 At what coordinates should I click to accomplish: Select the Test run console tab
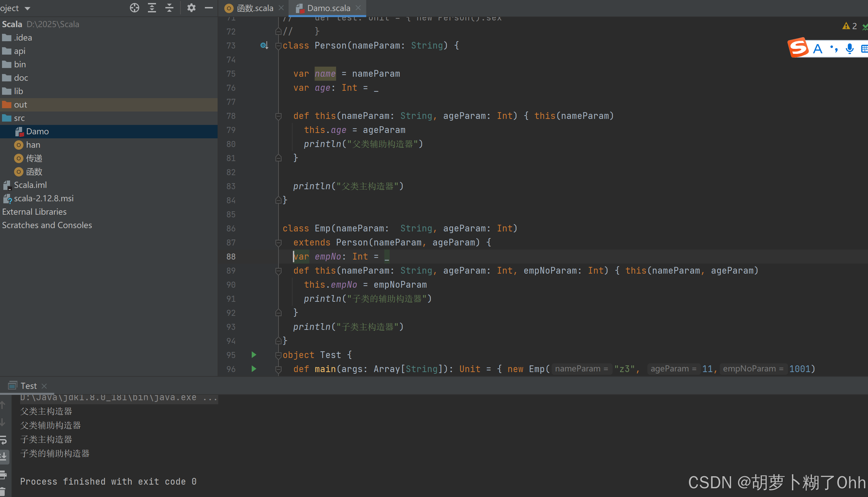28,386
